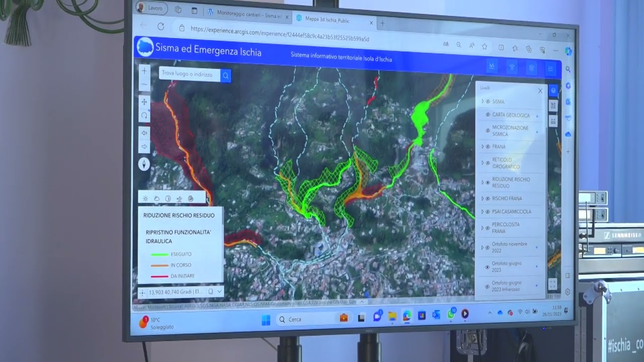This screenshot has height=362, width=644.
Task: Add page to favorites star icon
Action: (485, 46)
